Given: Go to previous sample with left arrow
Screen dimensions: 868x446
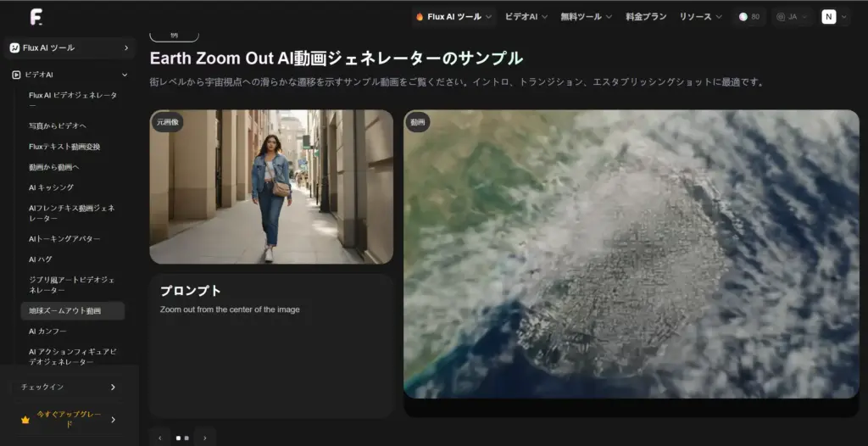Looking at the screenshot, I should (160, 438).
